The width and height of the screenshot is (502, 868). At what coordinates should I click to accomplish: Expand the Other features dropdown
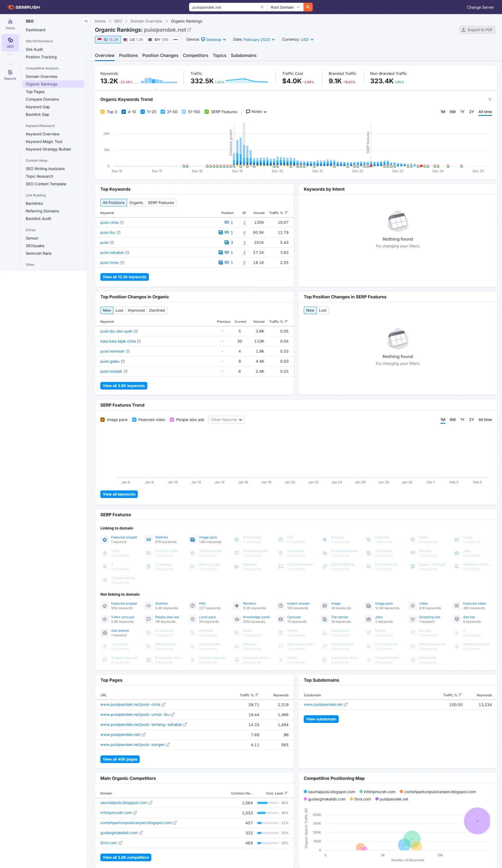[226, 420]
